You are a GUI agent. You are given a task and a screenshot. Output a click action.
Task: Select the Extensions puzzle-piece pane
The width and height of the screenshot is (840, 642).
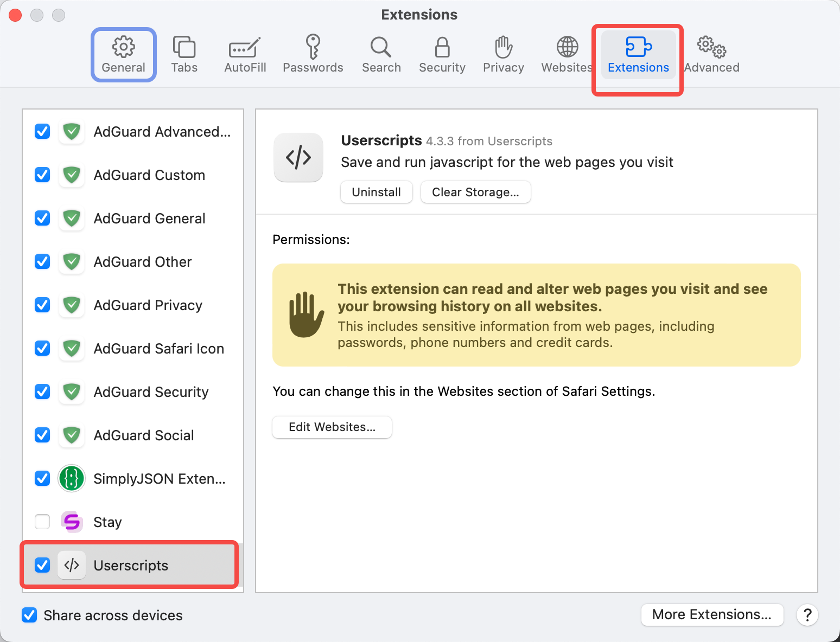coord(639,47)
